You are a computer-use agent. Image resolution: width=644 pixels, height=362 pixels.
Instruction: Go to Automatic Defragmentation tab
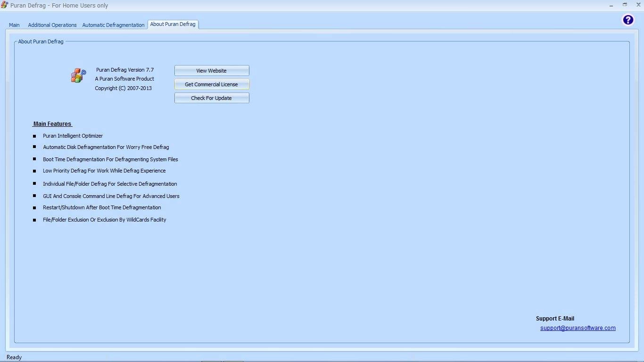tap(113, 25)
